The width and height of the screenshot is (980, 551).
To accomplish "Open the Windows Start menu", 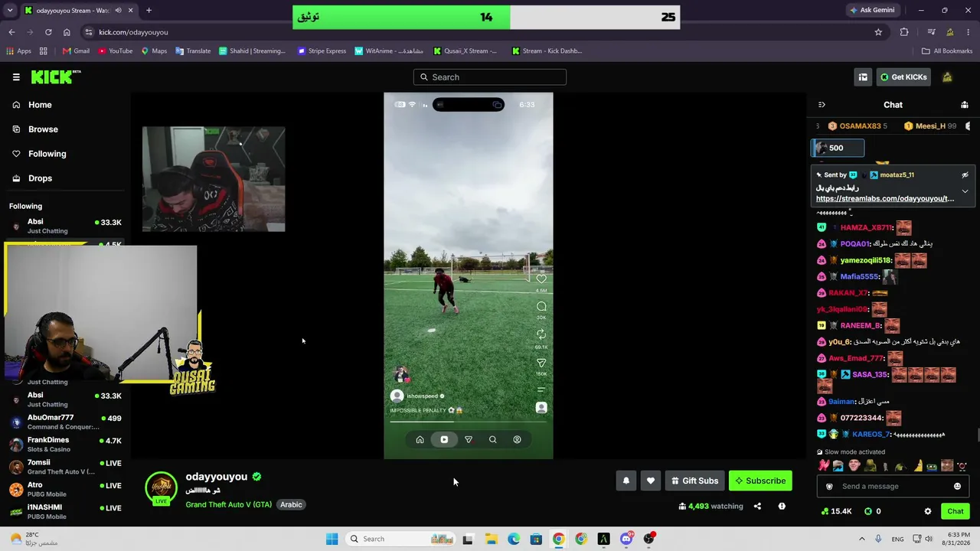I will pyautogui.click(x=332, y=539).
